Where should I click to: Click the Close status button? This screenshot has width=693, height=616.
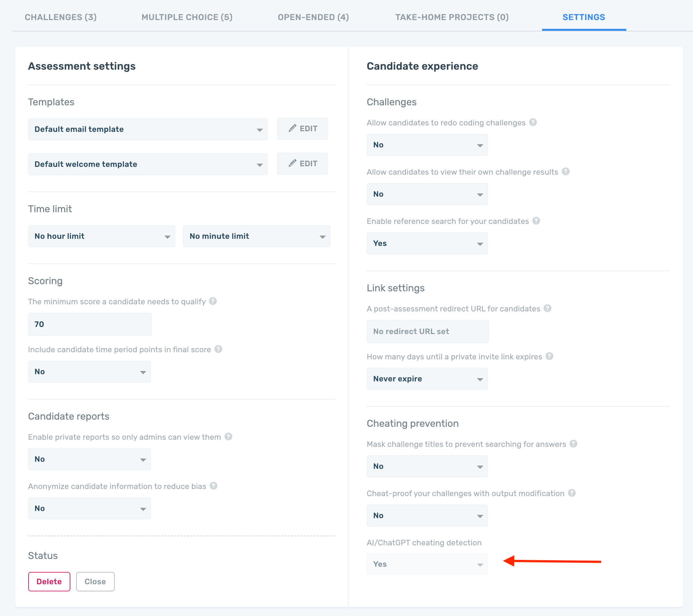95,581
